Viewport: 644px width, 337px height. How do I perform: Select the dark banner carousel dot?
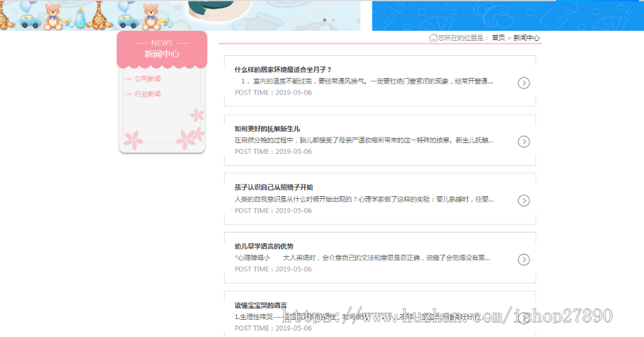324,20
